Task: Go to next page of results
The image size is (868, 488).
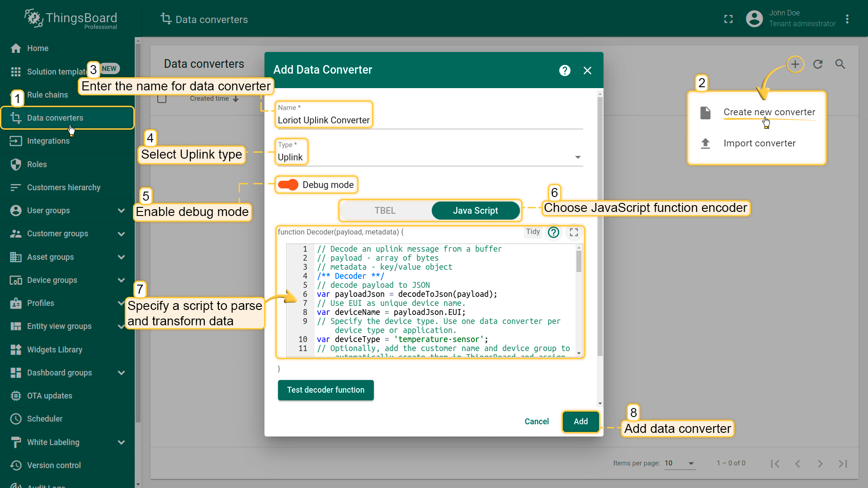Action: click(x=820, y=464)
